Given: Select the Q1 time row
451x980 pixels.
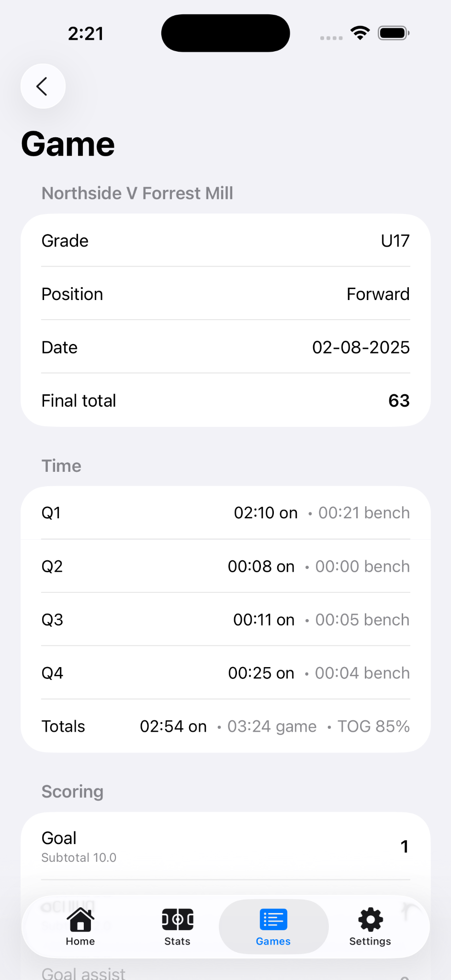Looking at the screenshot, I should click(225, 513).
